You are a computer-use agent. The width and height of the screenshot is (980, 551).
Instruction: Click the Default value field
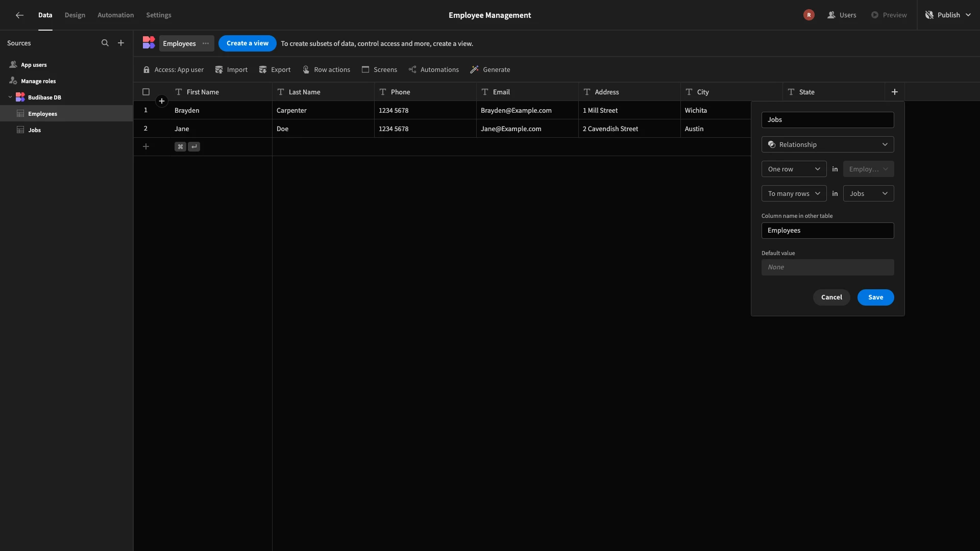828,267
